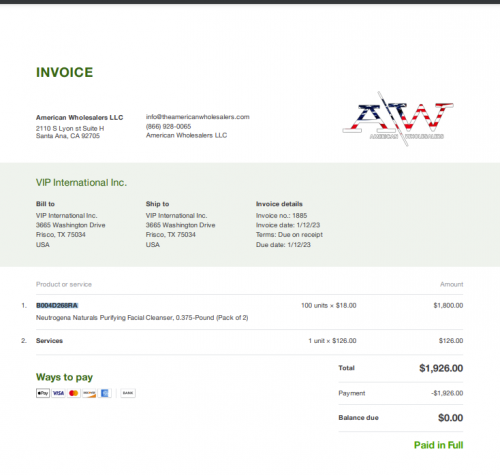
Task: Click the Invoice no.: 1885 line
Action: (282, 215)
